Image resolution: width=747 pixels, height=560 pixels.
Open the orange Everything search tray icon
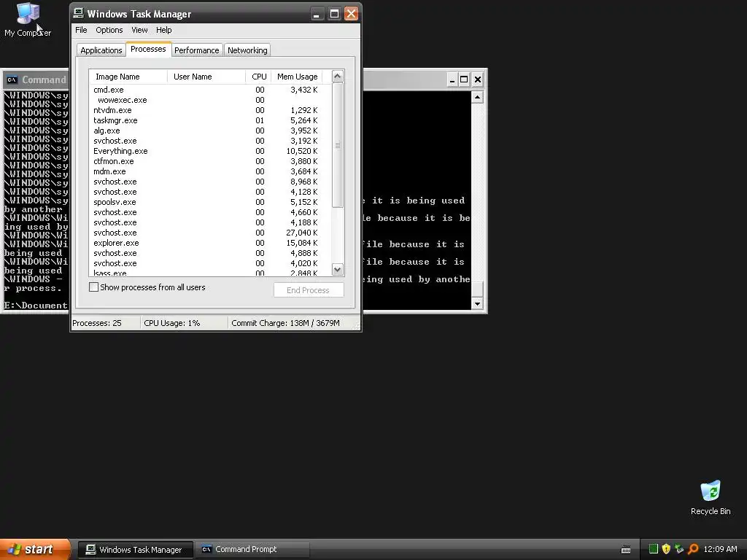[x=693, y=549]
